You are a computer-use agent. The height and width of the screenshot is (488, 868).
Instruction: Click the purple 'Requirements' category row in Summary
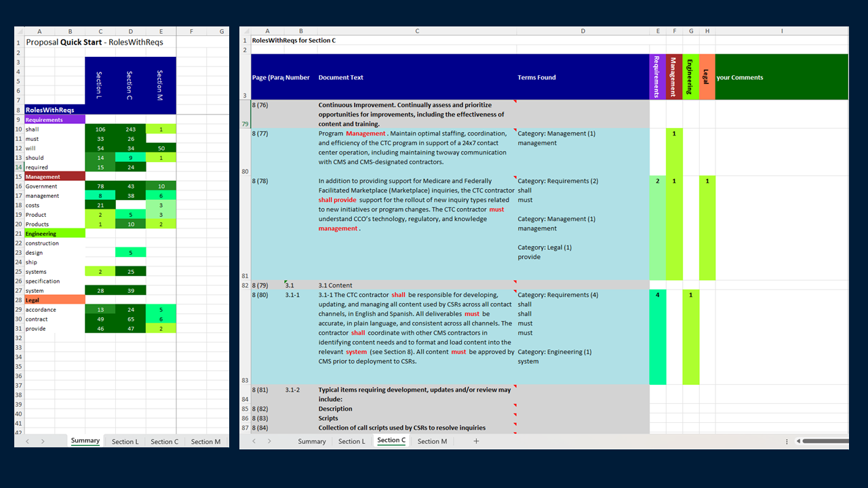pyautogui.click(x=55, y=119)
